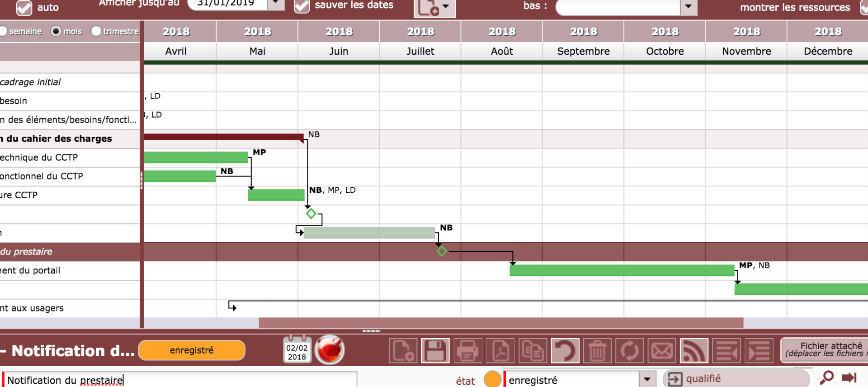Screen dimensions: 868x387
Task: Click the montrer les ressources label
Action: coord(795,7)
